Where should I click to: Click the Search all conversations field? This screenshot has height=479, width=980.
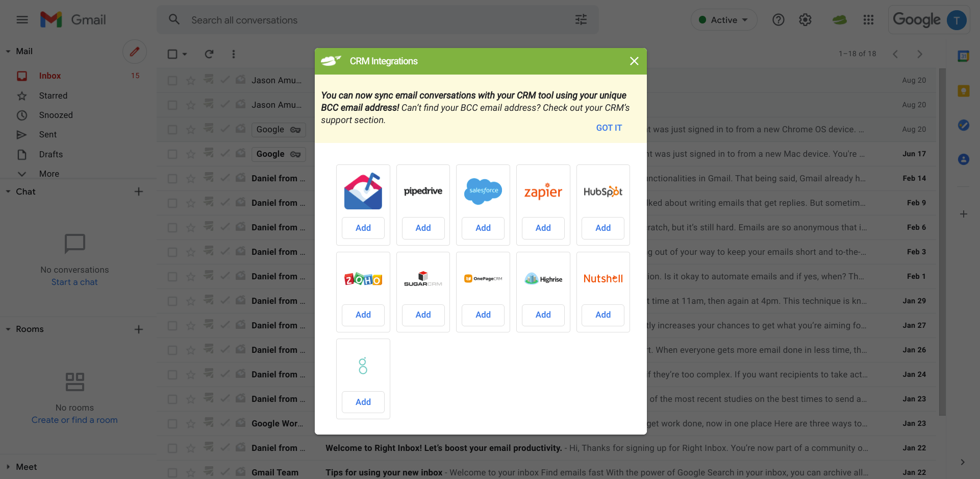click(378, 20)
